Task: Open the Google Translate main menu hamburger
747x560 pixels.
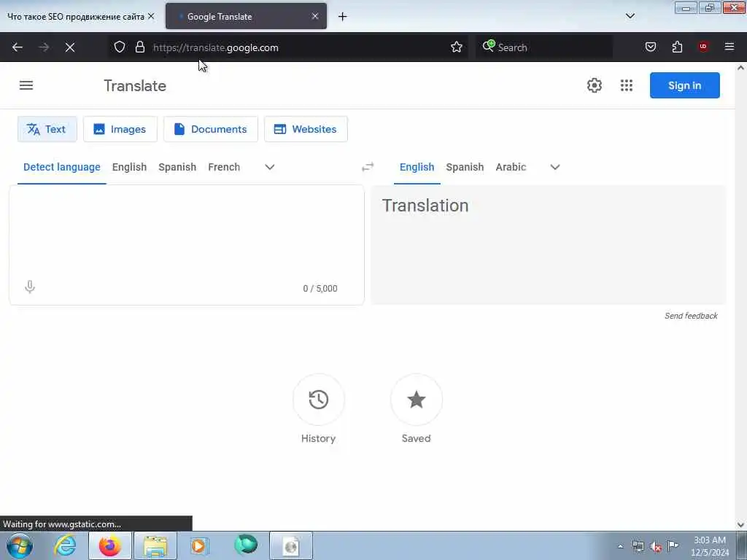Action: 26,85
